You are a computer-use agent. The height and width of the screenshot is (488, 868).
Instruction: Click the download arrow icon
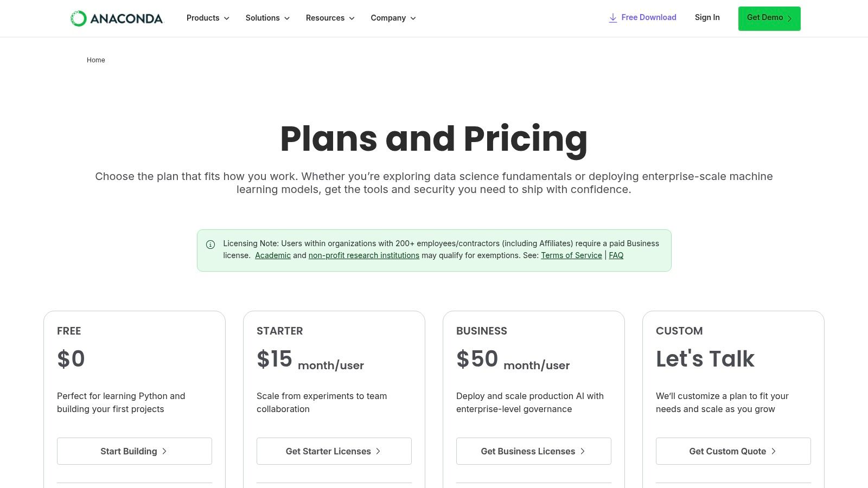pyautogui.click(x=613, y=18)
